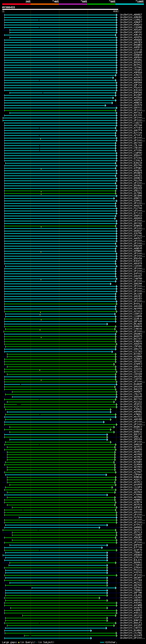146x644 pixels.
Task: Select the UniRef100_A9J5S1 label
Action: click(131, 417)
